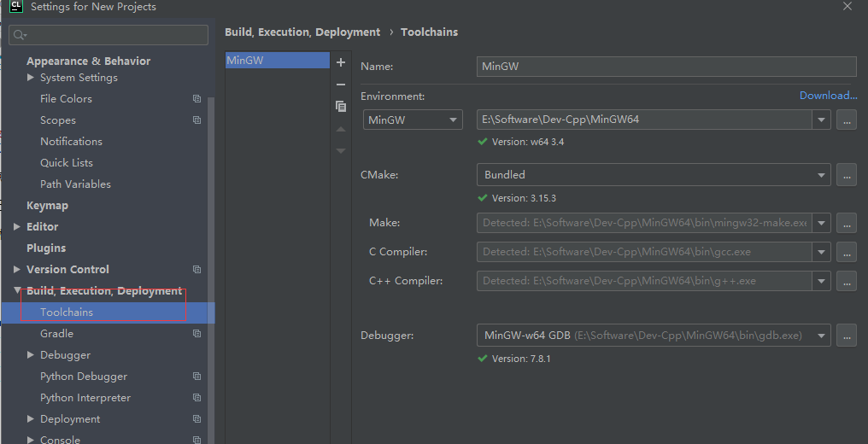Open Python Debugger settings
Image resolution: width=868 pixels, height=444 pixels.
point(84,377)
